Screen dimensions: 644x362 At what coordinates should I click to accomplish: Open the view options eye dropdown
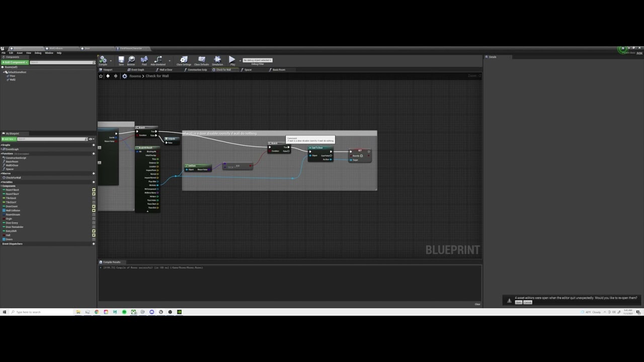point(91,139)
